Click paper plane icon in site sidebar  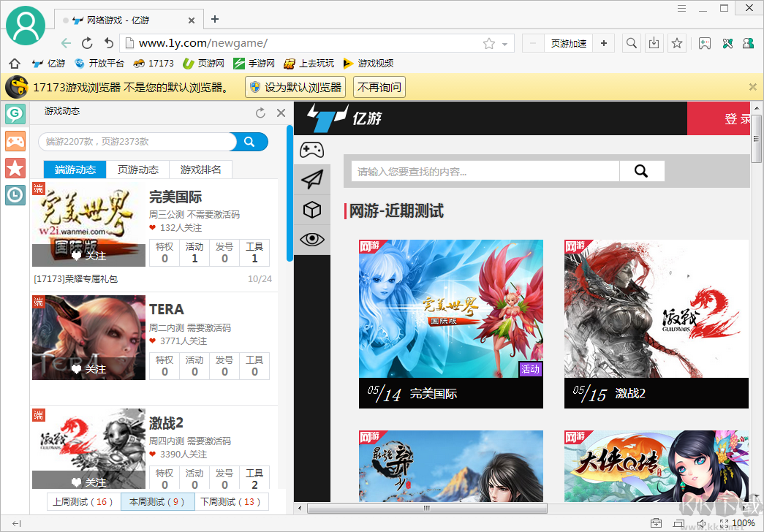[x=312, y=180]
